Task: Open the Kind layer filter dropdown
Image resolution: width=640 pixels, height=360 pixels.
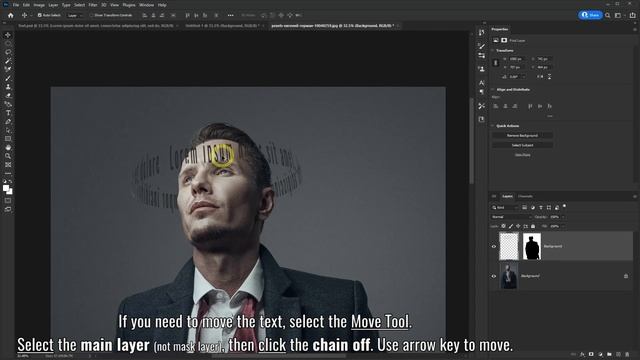Action: coord(505,207)
